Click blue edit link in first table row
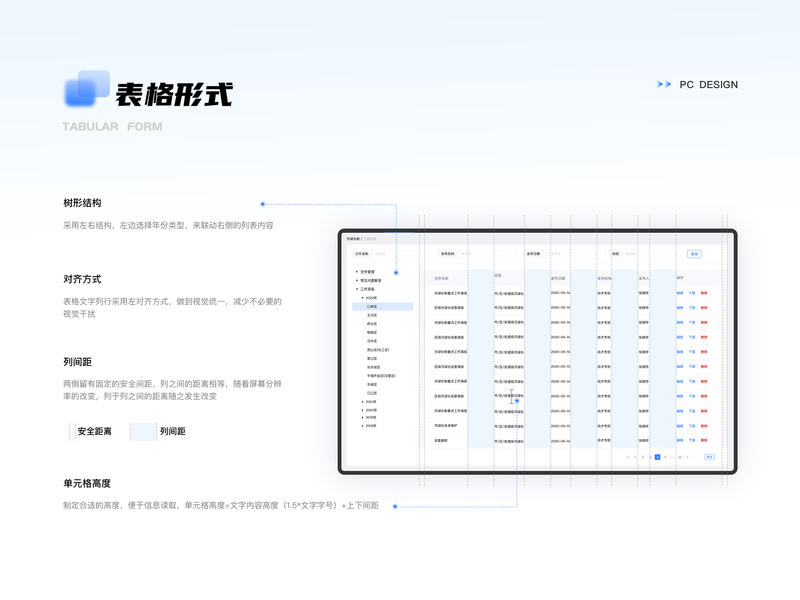The image size is (800, 600). click(680, 293)
